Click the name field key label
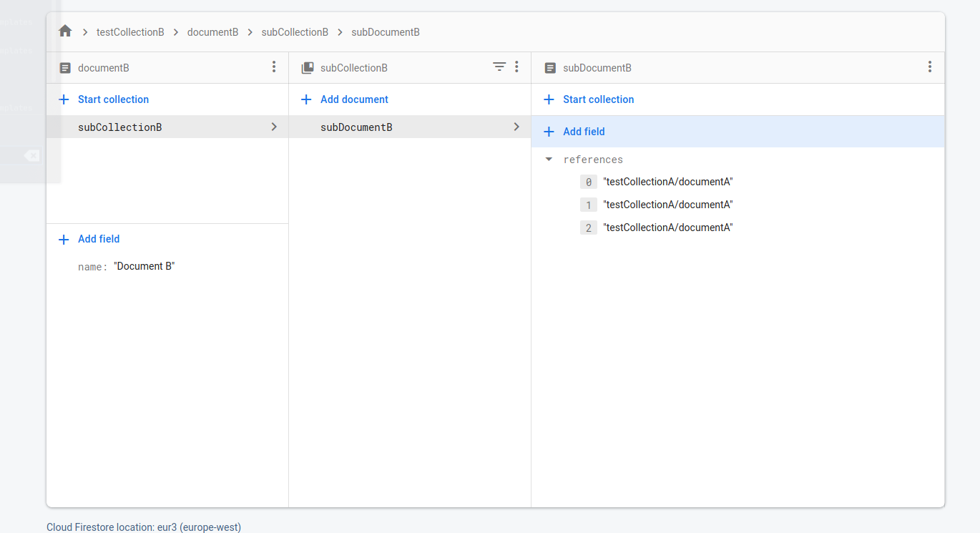Screen dimensions: 980x533 [92, 267]
